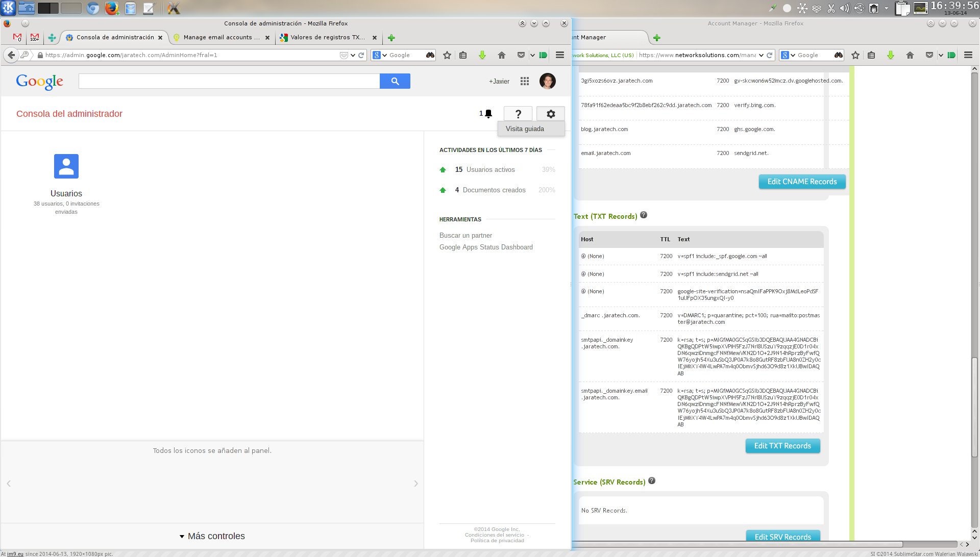Open search engine dropdown in admin console window
The height and width of the screenshot is (557, 980).
tap(380, 55)
